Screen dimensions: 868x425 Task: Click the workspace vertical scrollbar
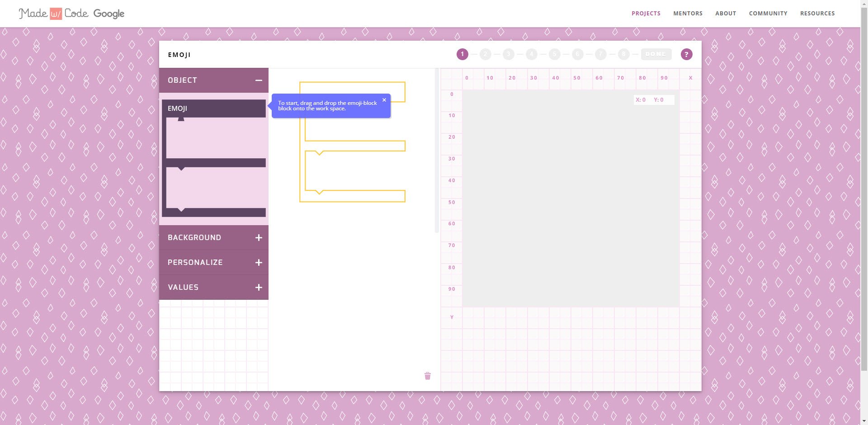point(437,151)
